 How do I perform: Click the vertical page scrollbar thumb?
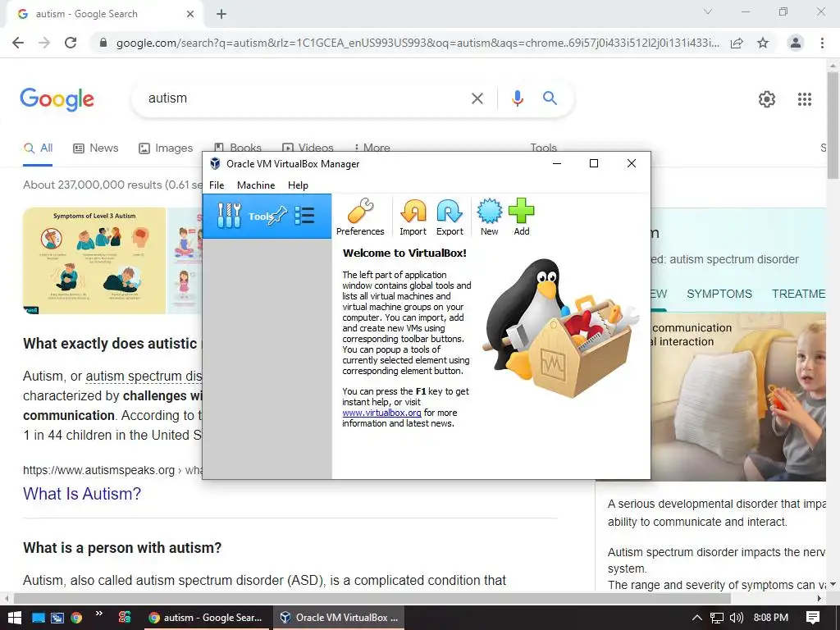832,126
